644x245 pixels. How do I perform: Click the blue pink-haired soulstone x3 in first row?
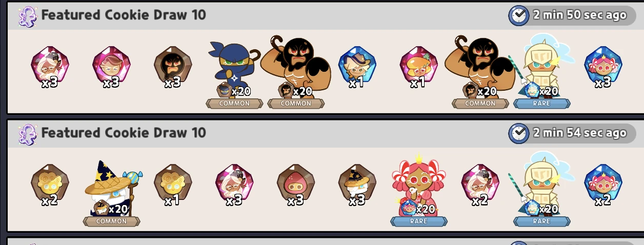point(603,67)
